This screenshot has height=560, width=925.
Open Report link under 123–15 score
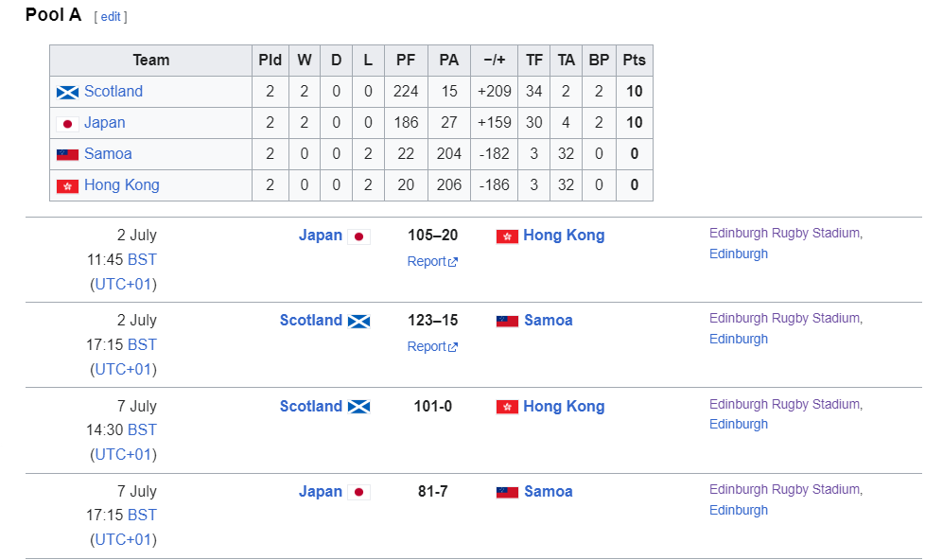pyautogui.click(x=432, y=346)
